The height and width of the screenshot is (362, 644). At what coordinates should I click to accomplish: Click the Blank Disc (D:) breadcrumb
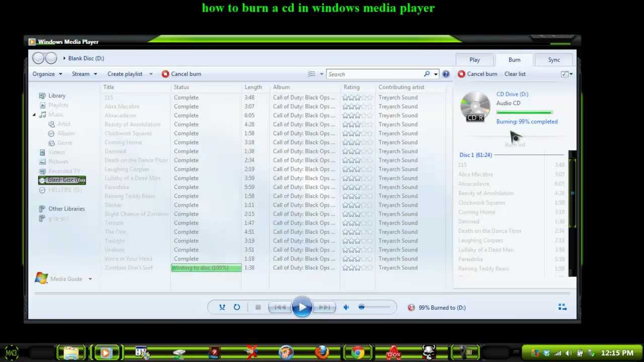pos(86,58)
